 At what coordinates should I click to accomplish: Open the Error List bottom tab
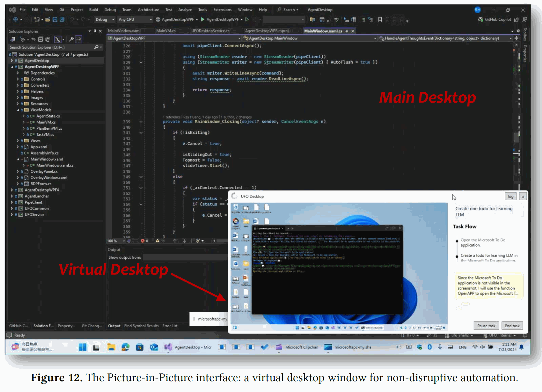click(x=170, y=326)
